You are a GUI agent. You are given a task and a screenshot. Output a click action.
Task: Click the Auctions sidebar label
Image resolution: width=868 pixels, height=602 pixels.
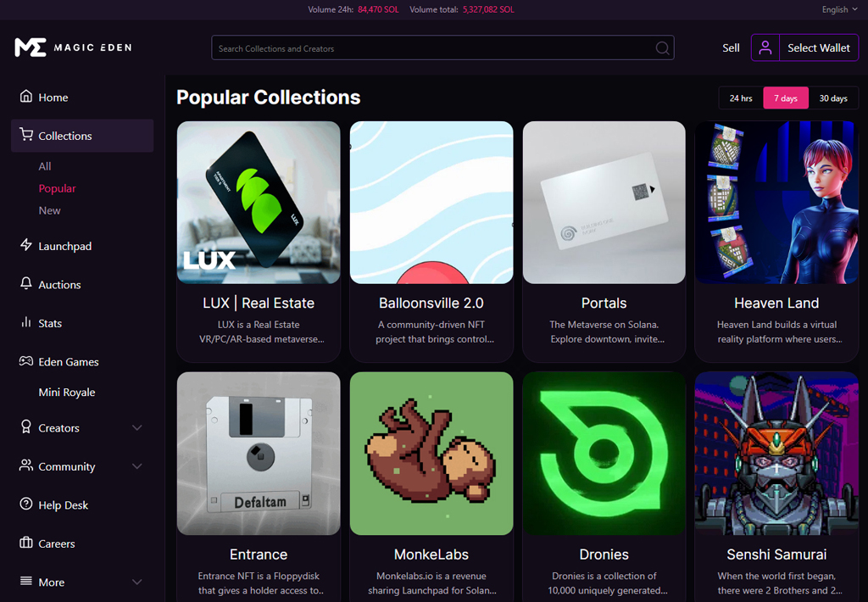click(x=60, y=285)
